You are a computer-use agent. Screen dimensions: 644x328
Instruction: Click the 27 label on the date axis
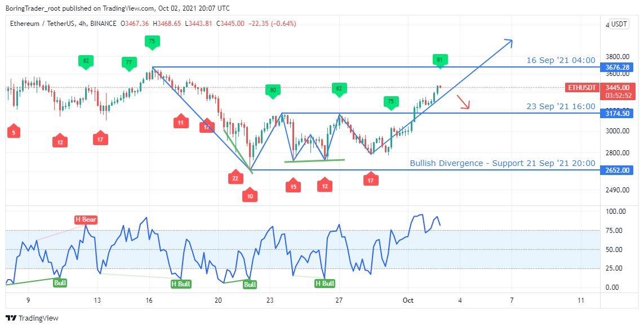tap(339, 300)
